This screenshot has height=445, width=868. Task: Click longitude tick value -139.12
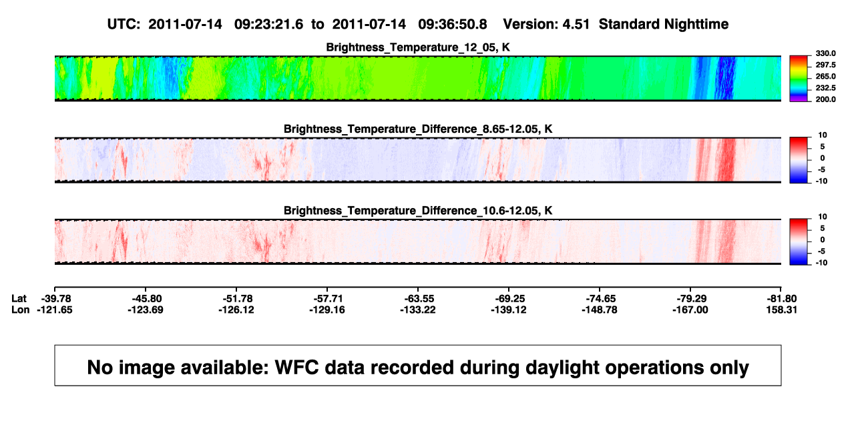click(509, 310)
